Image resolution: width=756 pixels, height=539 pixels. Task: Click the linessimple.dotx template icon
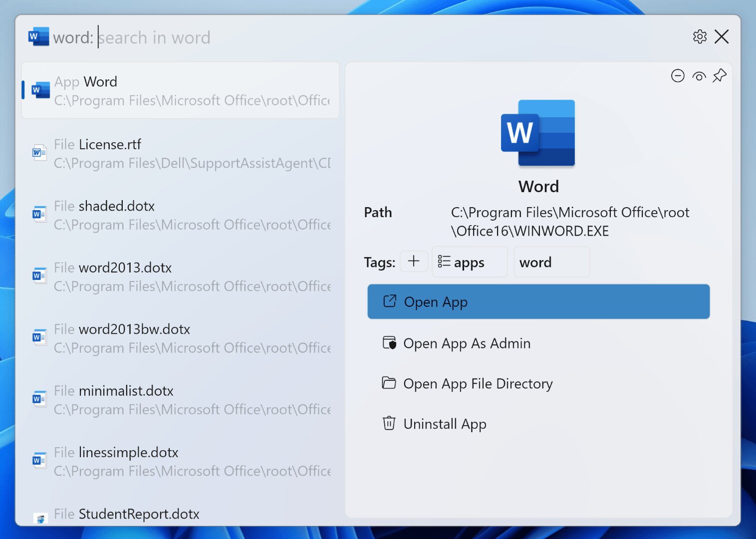[x=39, y=461]
